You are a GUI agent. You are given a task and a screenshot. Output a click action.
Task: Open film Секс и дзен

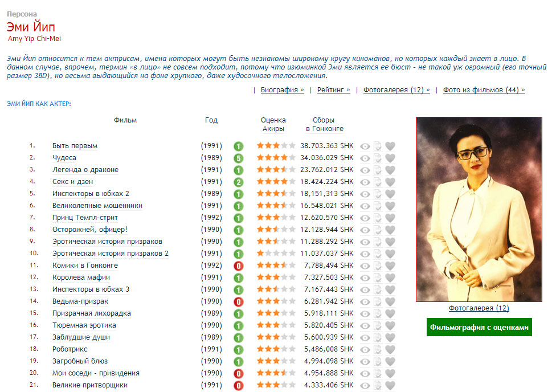click(72, 182)
